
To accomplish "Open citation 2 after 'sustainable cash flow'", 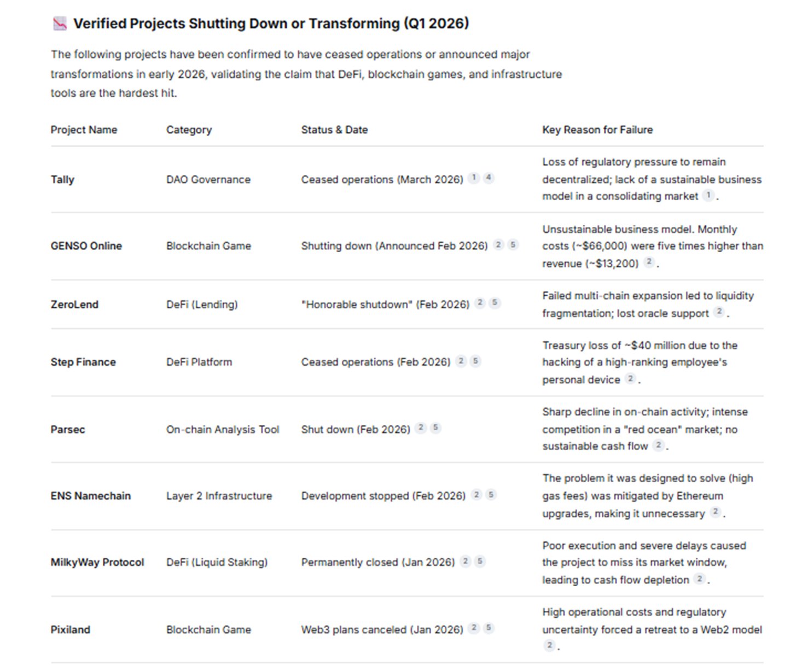I will (x=659, y=445).
